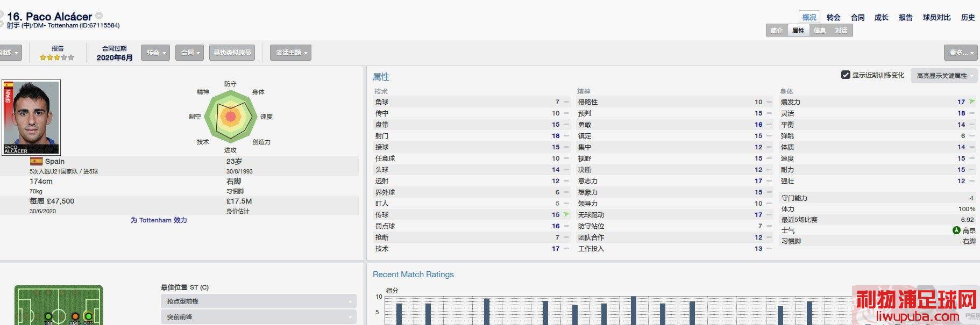Screen dimensions: 980x325
Task: Click the green arrow beside 爆发力 value
Action: pos(972,102)
